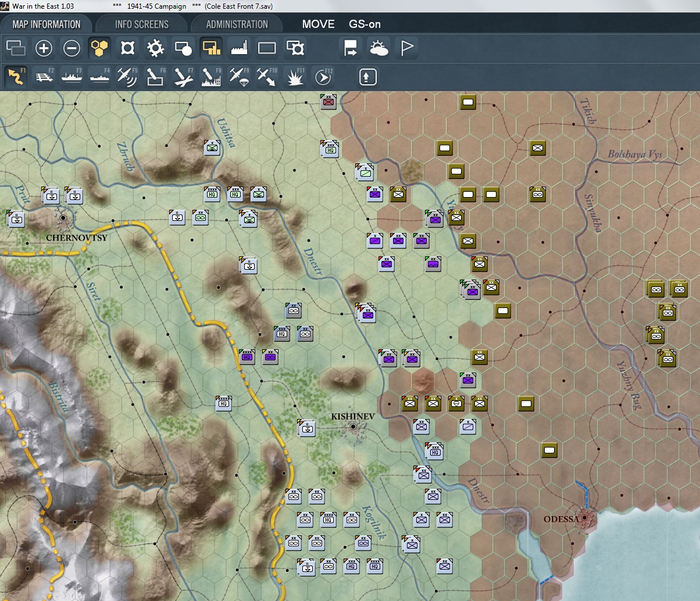The height and width of the screenshot is (601, 700).
Task: Toggle the factory display icon
Action: tap(239, 48)
